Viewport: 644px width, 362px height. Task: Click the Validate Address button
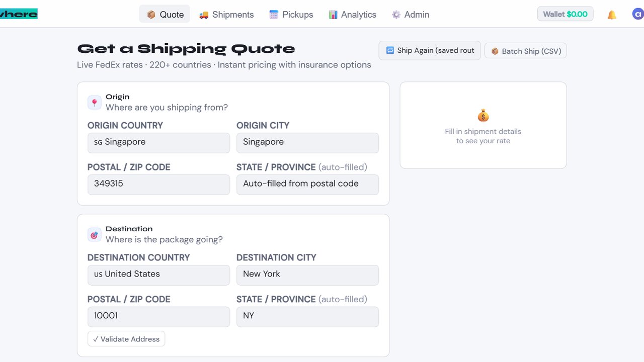pos(126,339)
